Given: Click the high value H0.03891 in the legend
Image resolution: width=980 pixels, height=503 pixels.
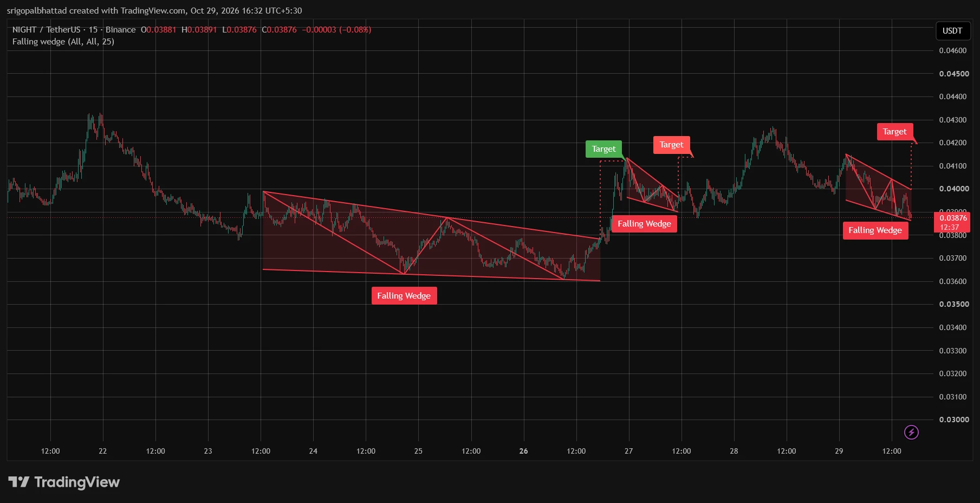Looking at the screenshot, I should (199, 30).
